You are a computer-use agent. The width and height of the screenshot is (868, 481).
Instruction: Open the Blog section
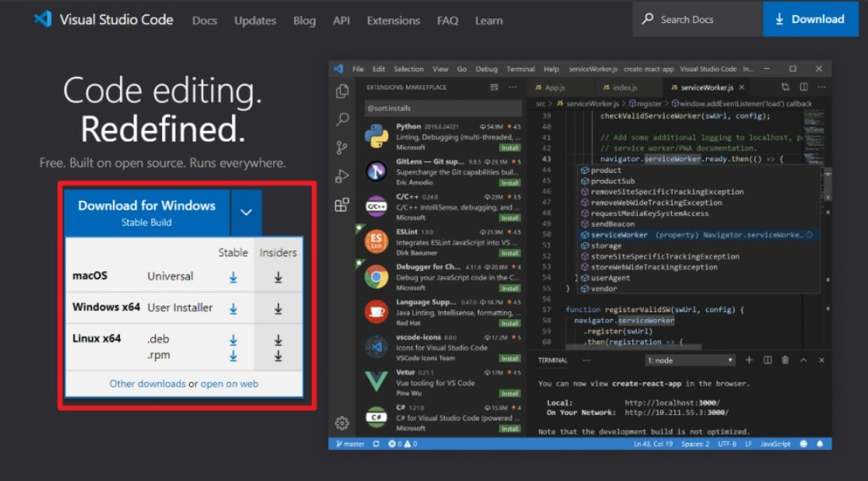[304, 21]
